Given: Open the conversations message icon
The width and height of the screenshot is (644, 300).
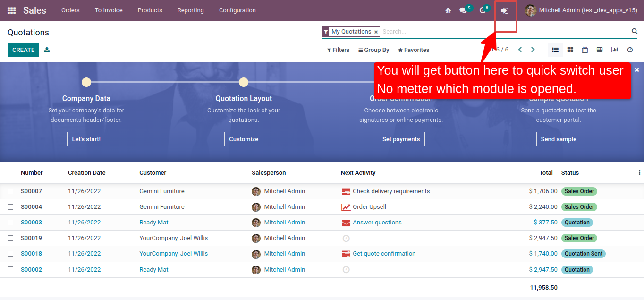Looking at the screenshot, I should [463, 10].
